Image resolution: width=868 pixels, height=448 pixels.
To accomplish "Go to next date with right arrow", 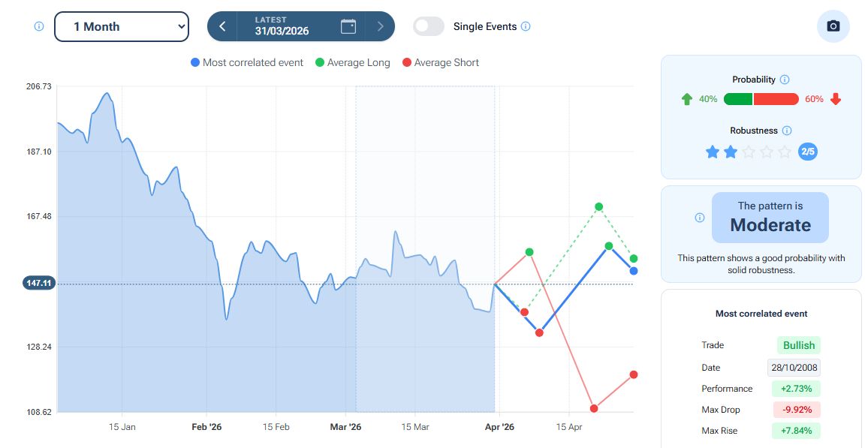I will coord(381,26).
